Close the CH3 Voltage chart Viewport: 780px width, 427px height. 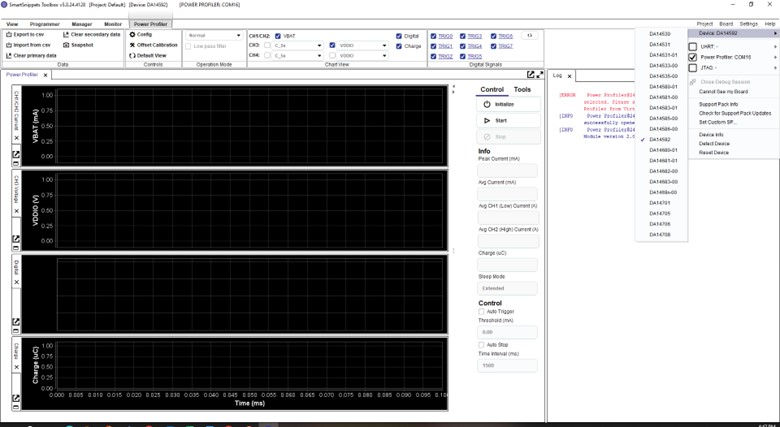click(x=16, y=211)
